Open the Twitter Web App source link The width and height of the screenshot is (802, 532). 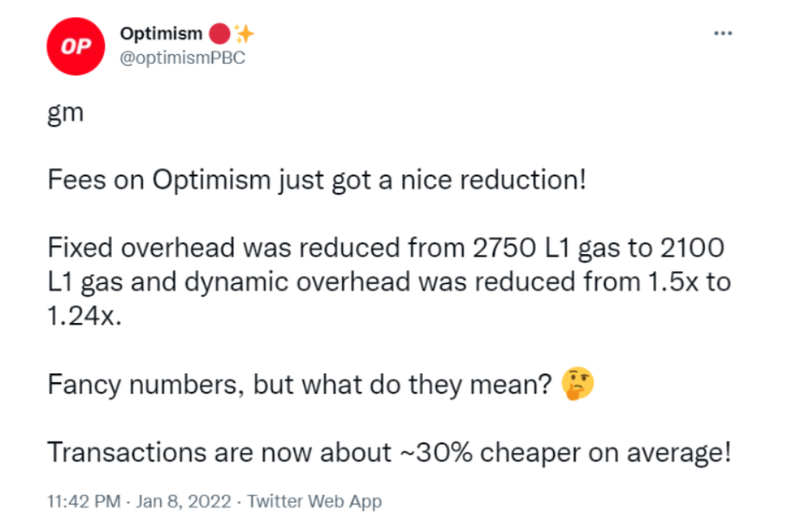pyautogui.click(x=314, y=501)
